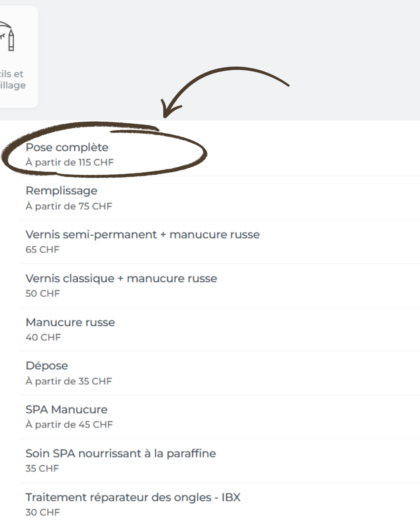The height and width of the screenshot is (525, 420).
Task: Select the circled 'Pose complète' service
Action: pyautogui.click(x=67, y=147)
